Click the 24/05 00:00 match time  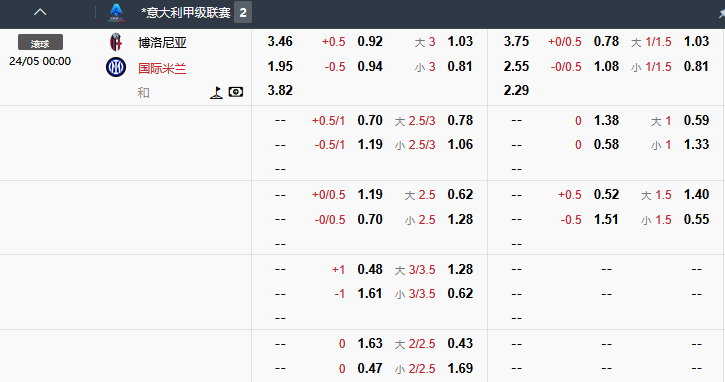coord(40,61)
